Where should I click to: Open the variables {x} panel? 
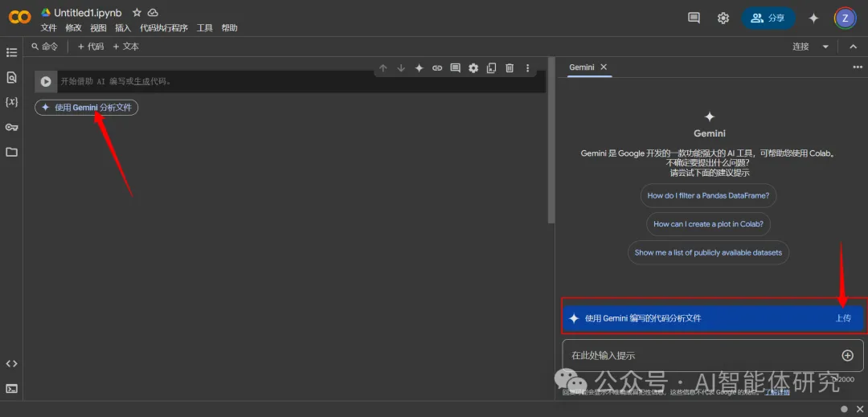(11, 102)
